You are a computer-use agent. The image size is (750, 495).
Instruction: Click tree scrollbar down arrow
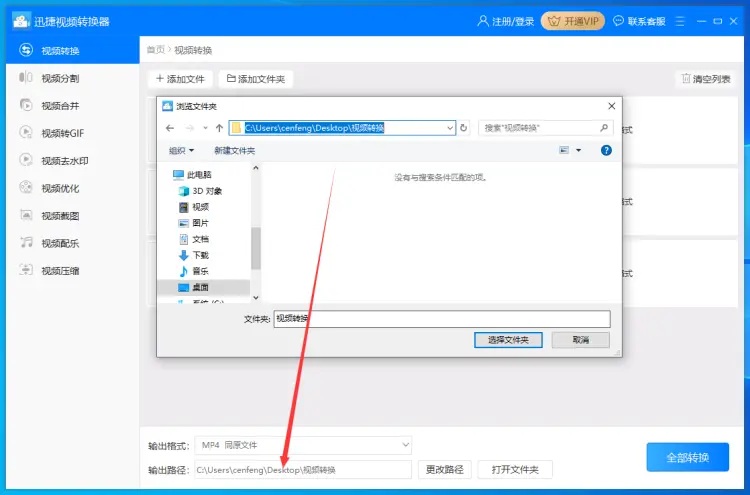click(256, 297)
